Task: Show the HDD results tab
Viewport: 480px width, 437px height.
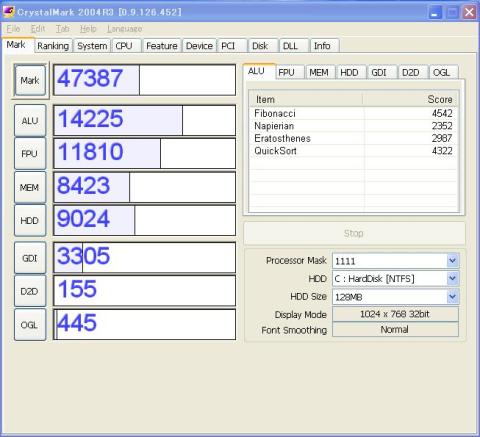Action: [x=351, y=72]
